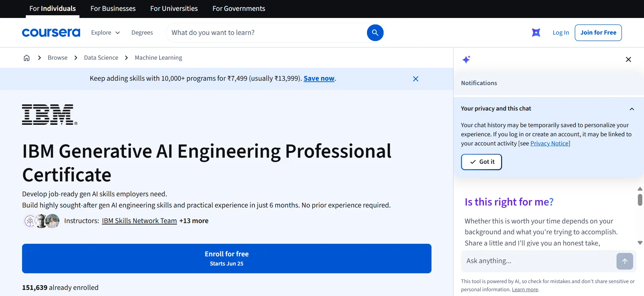Switch to the For Universities tab
The height and width of the screenshot is (296, 644).
[174, 8]
